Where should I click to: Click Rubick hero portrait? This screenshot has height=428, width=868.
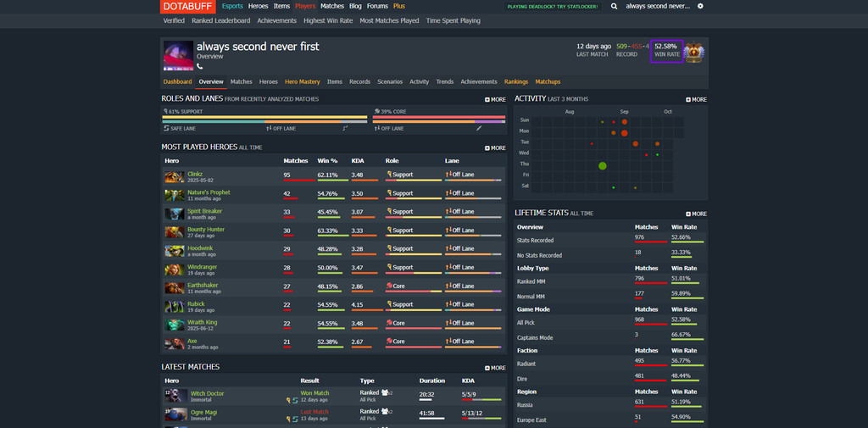[x=175, y=307]
